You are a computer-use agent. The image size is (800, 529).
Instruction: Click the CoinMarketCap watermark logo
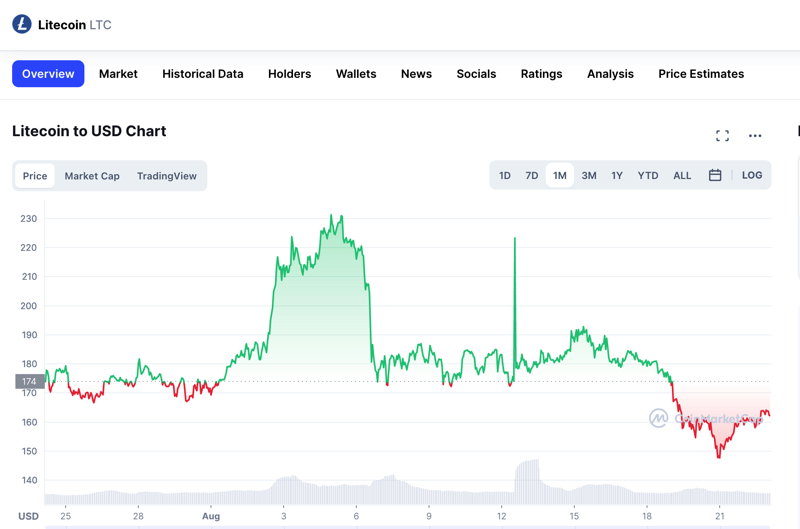point(658,418)
